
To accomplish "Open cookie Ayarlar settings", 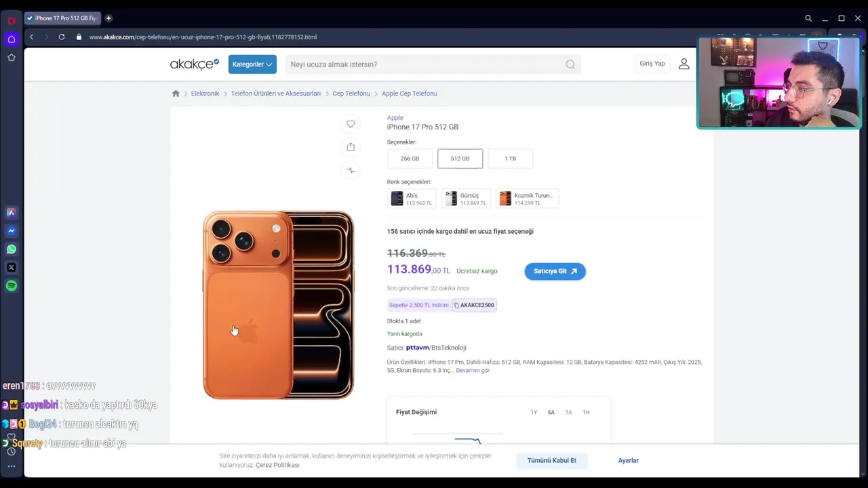I will pos(629,460).
